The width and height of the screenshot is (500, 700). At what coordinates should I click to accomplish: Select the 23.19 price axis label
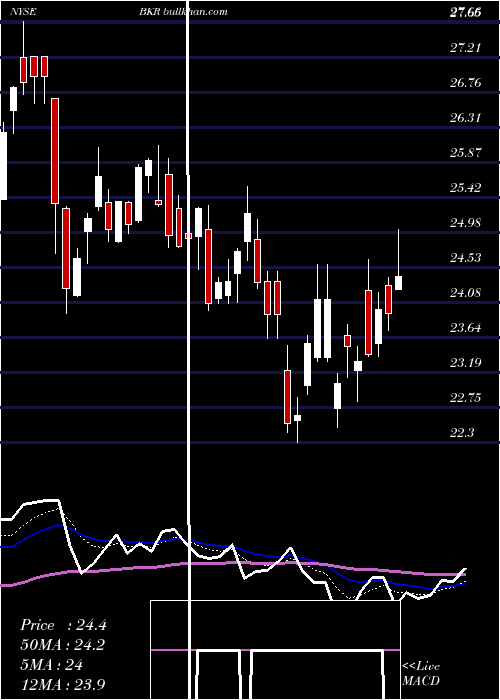tap(465, 362)
